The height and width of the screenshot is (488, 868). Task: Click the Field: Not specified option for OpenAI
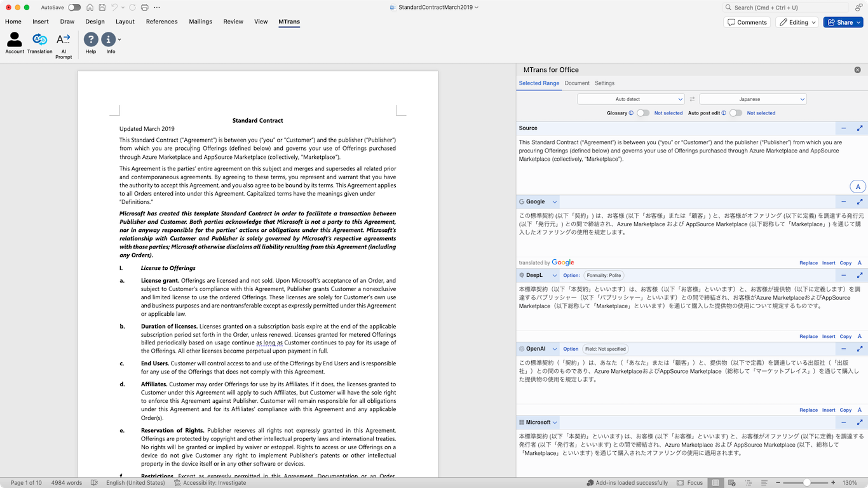[606, 349]
